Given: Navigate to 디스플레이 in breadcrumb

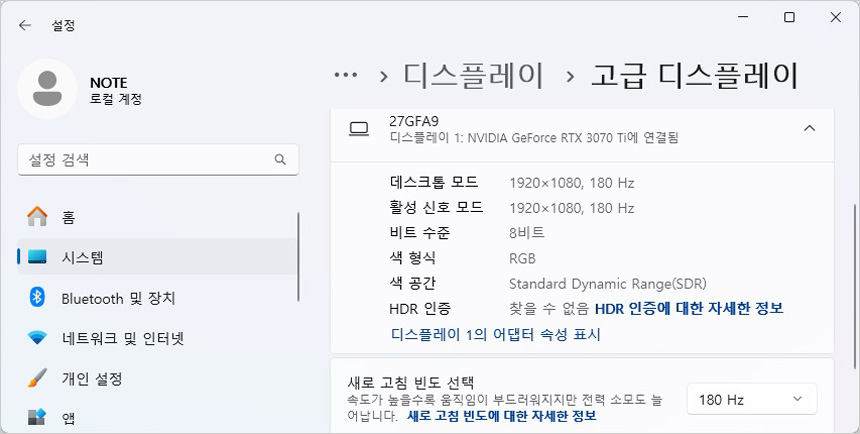Looking at the screenshot, I should pyautogui.click(x=473, y=75).
